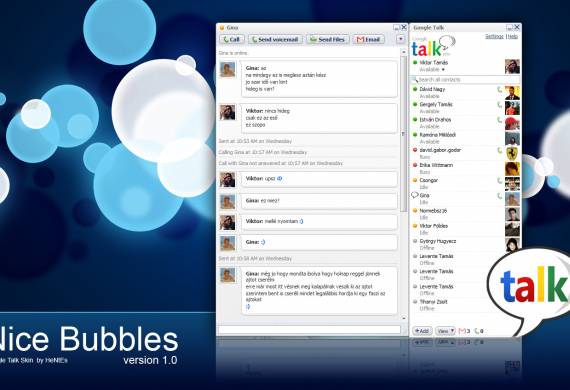Select the György Hugyecz contact name
Viewport: 570px width, 390px height.
[x=438, y=241]
